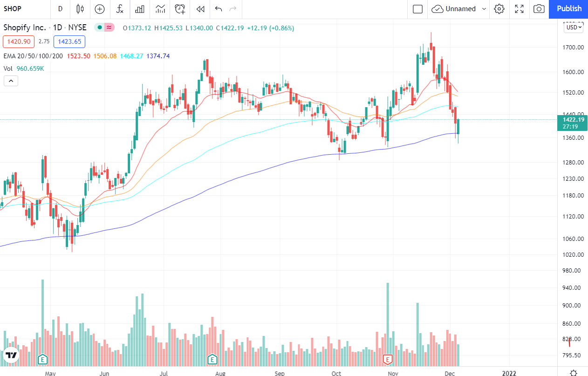Click the C1422.19 close value in legend

click(x=230, y=28)
